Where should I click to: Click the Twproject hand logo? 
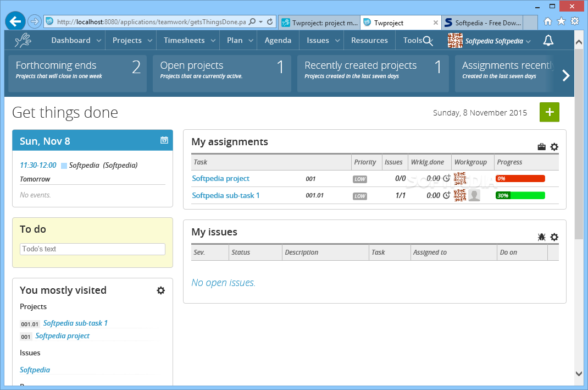tap(23, 40)
